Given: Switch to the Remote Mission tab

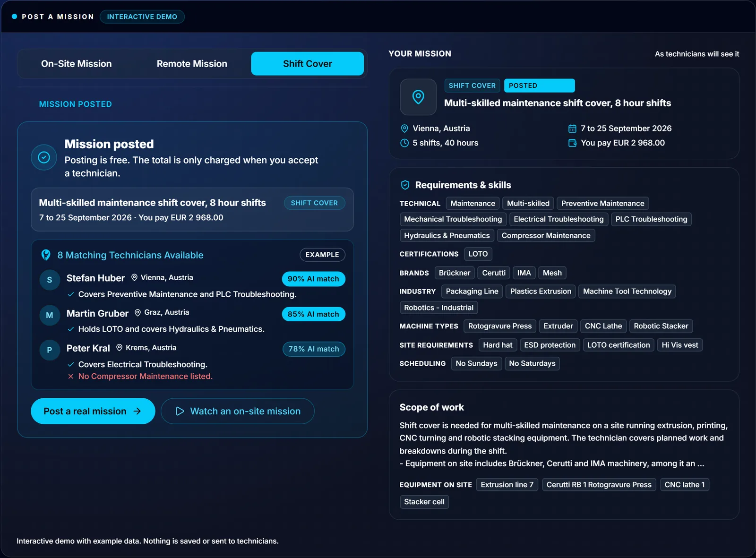Looking at the screenshot, I should (x=192, y=64).
